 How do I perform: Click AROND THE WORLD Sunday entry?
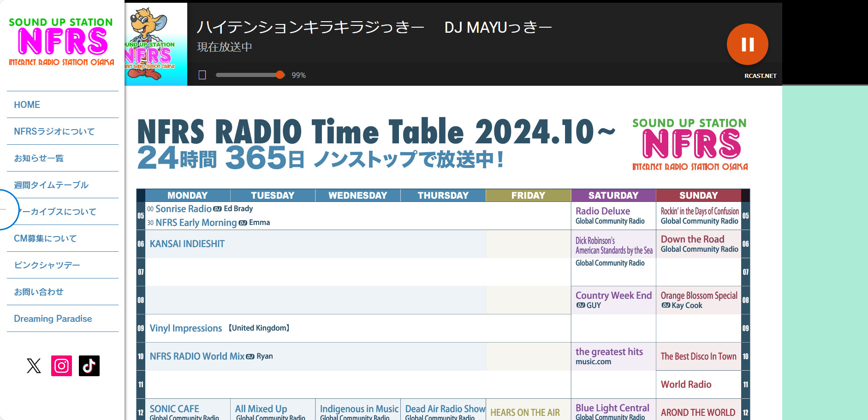tap(698, 413)
